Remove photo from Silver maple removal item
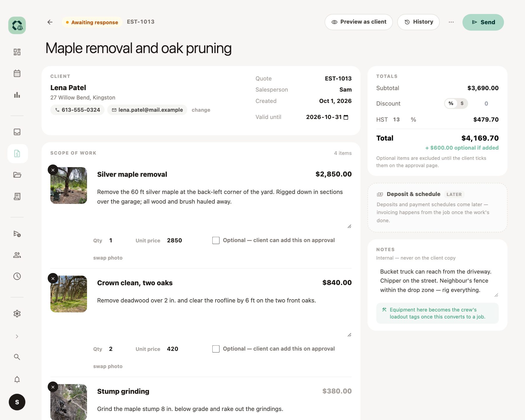Screen dimensions: 525x420 [53, 170]
